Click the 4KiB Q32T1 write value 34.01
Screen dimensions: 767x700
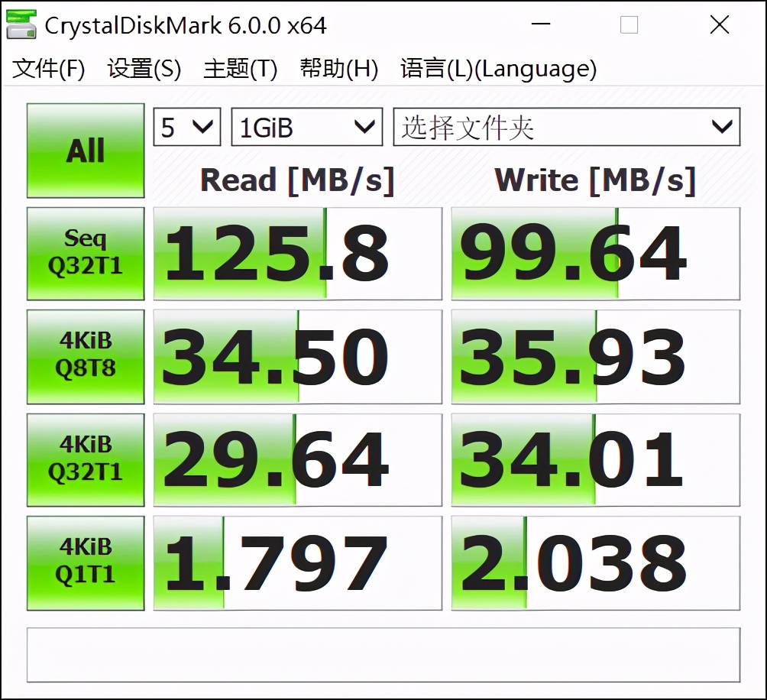coord(595,460)
